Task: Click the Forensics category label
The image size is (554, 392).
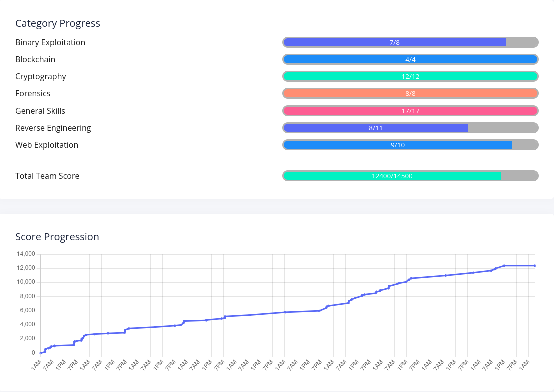Action: point(33,93)
